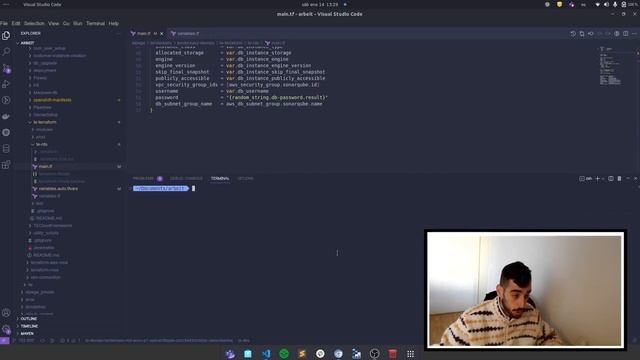This screenshot has width=640, height=360.
Task: Open the Help menu
Action: tap(113, 23)
